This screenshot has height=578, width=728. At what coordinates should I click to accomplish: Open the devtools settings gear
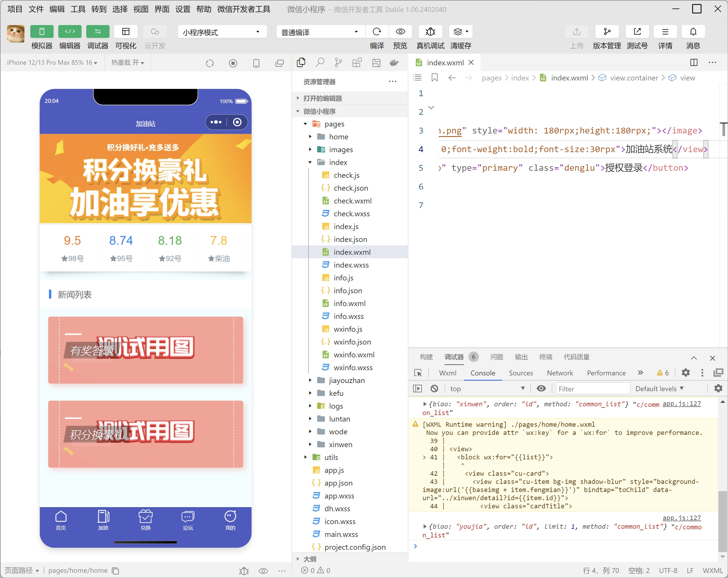point(685,373)
